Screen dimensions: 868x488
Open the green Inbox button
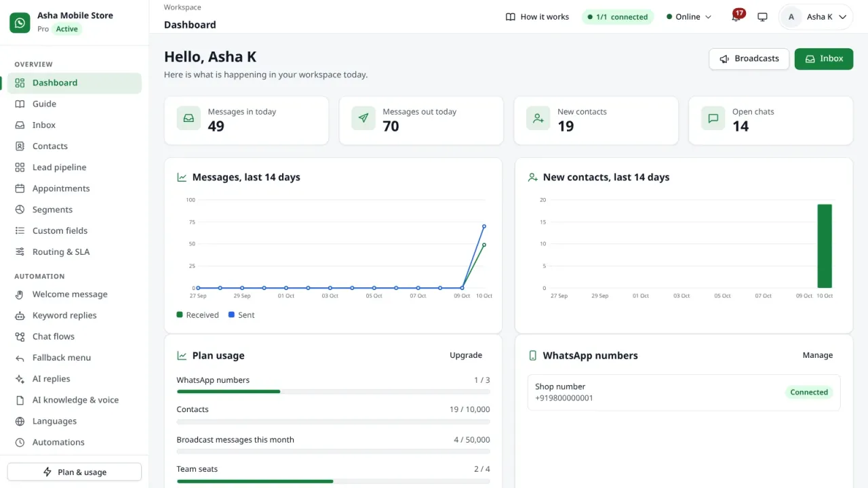click(x=824, y=59)
